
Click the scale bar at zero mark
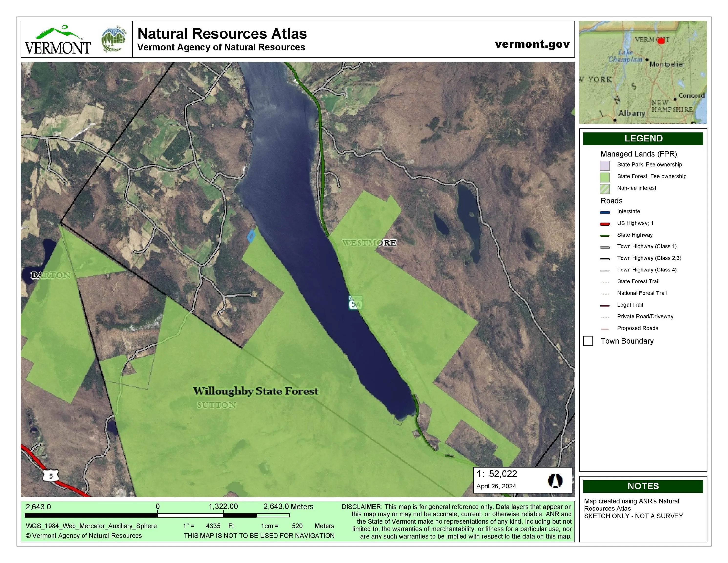point(158,515)
